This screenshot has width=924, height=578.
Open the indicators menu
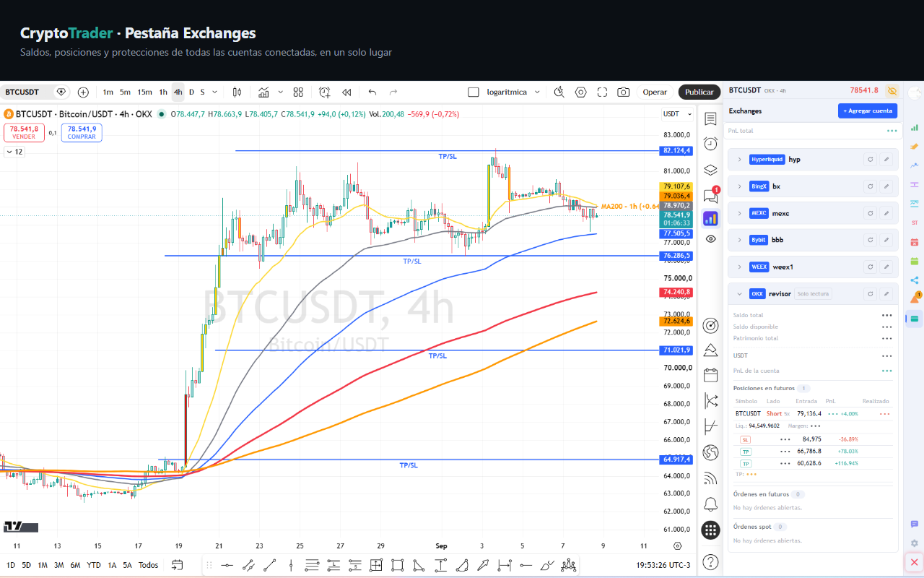pos(263,92)
